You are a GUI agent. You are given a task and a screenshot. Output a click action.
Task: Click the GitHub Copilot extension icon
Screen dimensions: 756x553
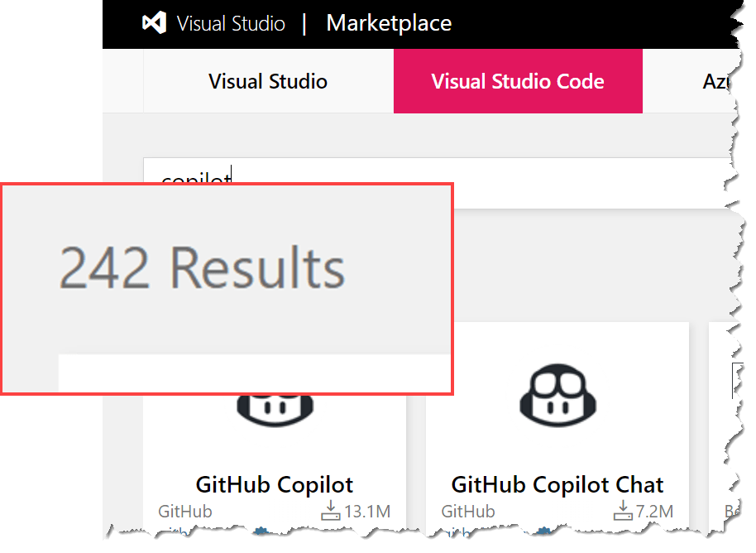275,411
